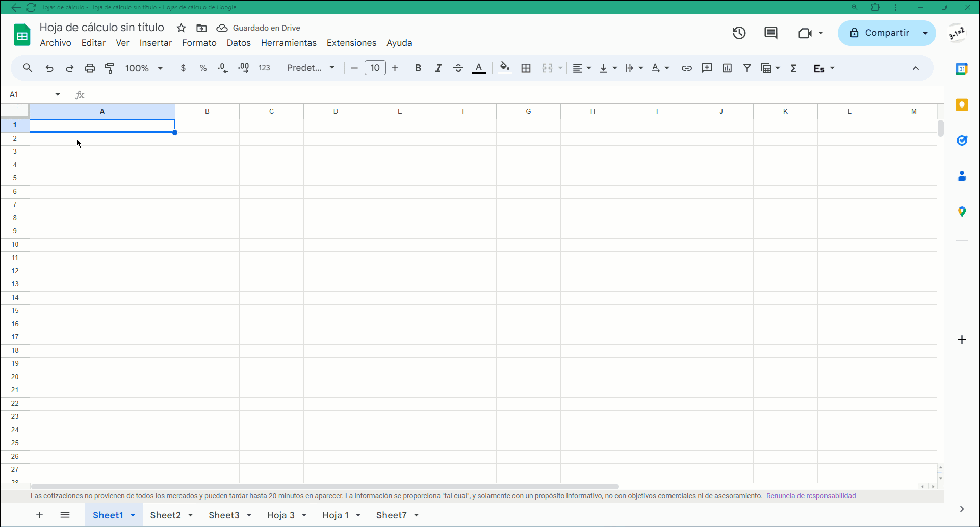Toggle strikethrough formatting

(458, 68)
